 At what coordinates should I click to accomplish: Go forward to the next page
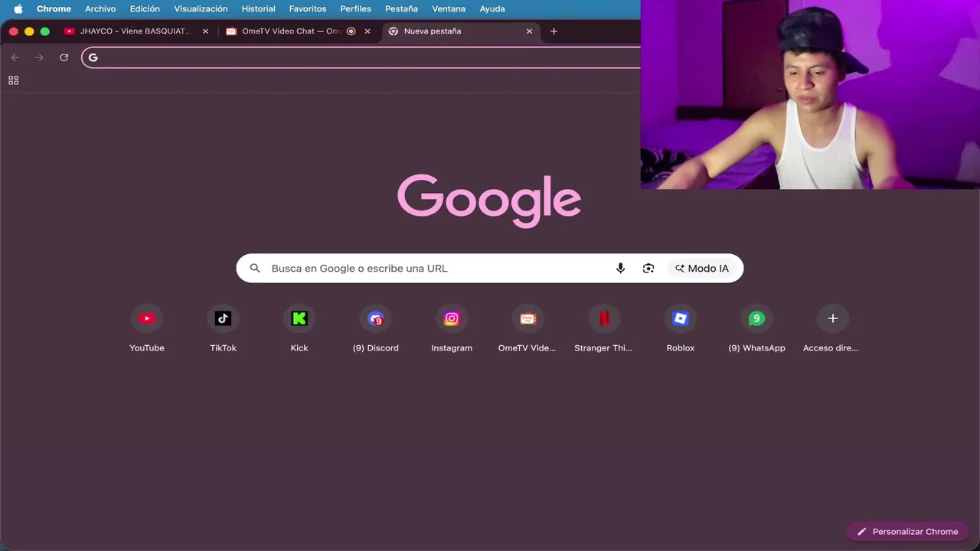click(x=39, y=57)
